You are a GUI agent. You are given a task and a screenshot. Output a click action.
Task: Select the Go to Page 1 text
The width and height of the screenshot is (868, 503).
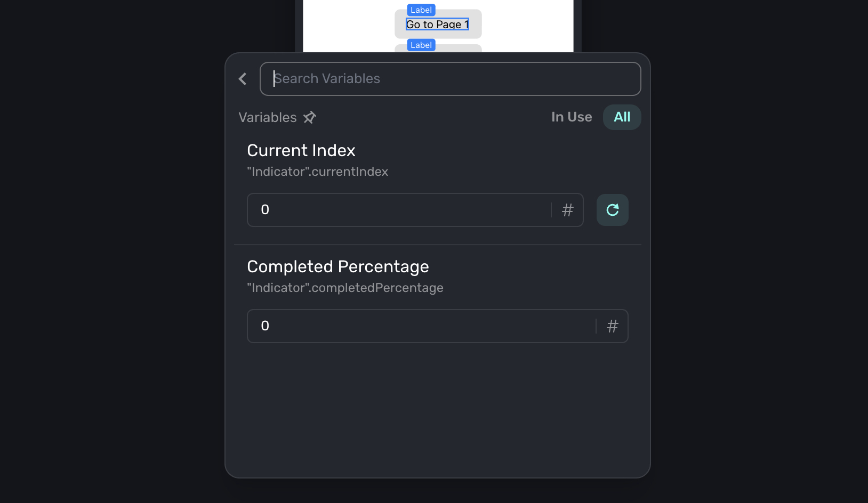coord(437,25)
